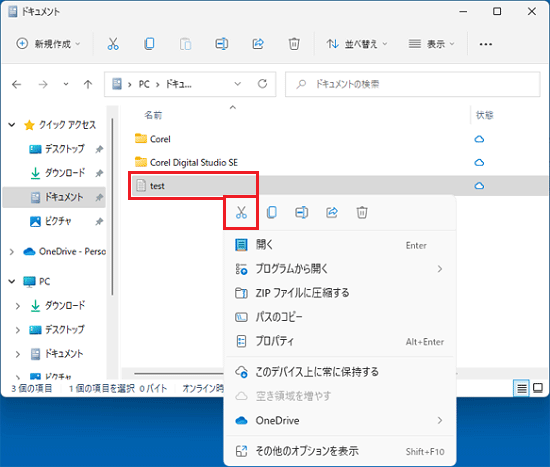Select このデバイス上に常に保持する
Screen dimensions: 550x467
pos(340,372)
